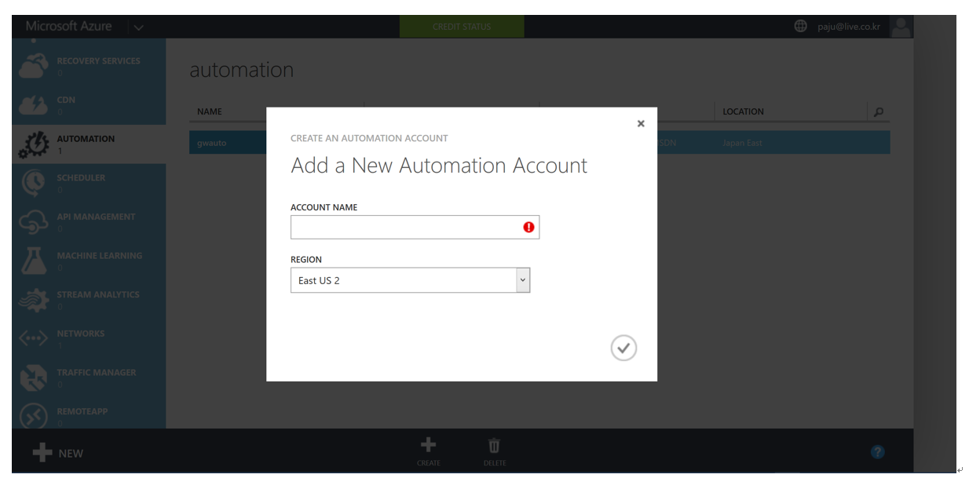Screen dimensions: 980x489
Task: Click the Japan East location cell
Action: pos(742,143)
